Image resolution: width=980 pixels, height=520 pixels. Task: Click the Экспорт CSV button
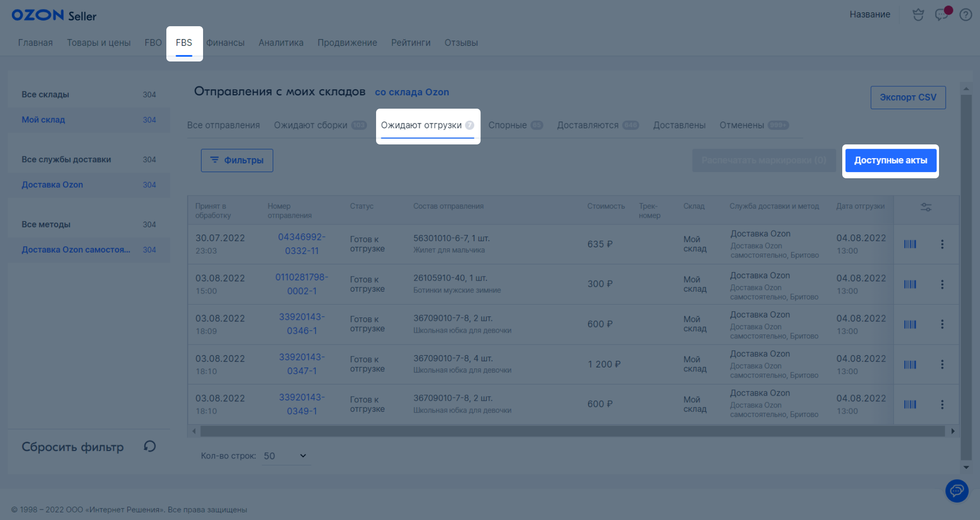pos(908,97)
